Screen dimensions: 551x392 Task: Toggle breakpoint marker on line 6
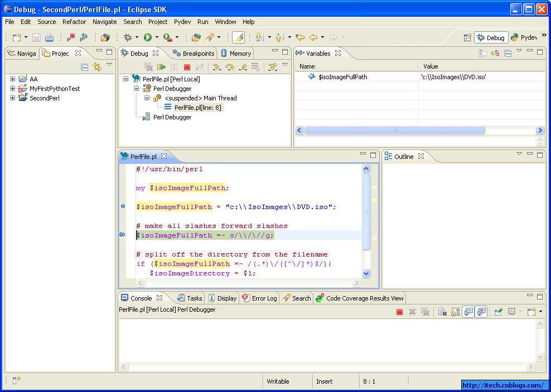(x=123, y=206)
